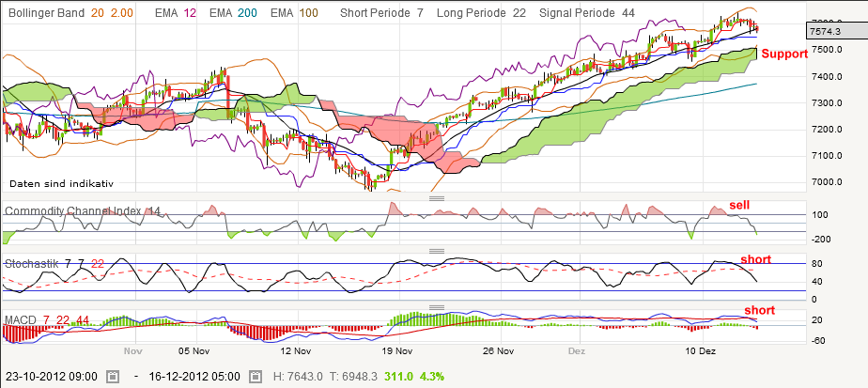The width and height of the screenshot is (868, 388).
Task: Click the start date field 23-10-2012 09:00
Action: [x=52, y=377]
